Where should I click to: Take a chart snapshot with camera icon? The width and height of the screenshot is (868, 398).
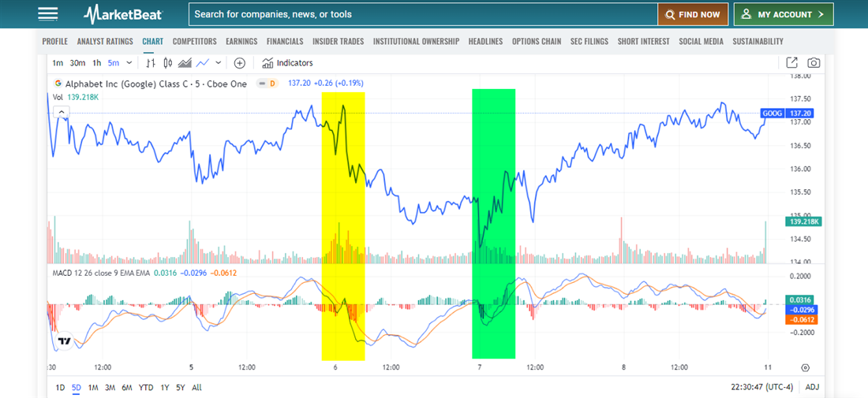[814, 63]
